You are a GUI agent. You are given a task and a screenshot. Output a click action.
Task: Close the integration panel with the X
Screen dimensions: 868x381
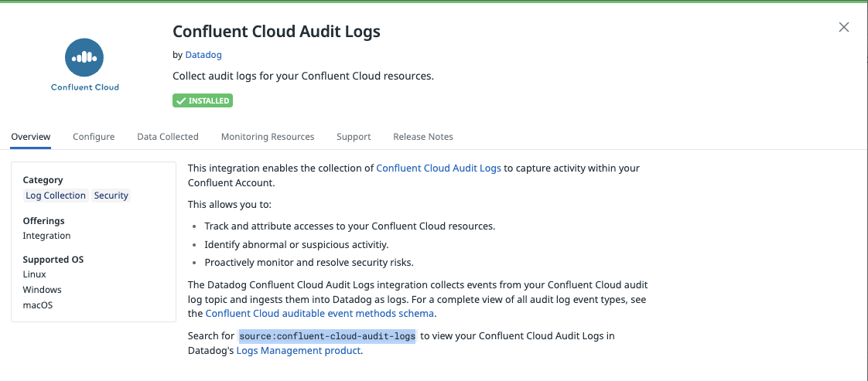(x=844, y=27)
